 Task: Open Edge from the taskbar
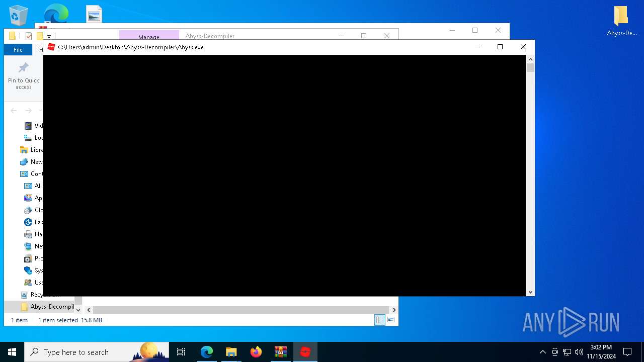[x=207, y=352]
